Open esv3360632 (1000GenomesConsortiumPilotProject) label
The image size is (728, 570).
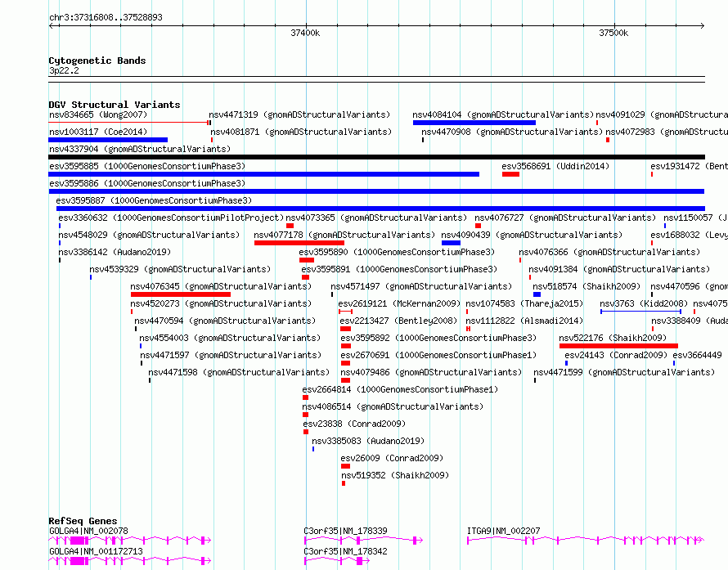171,218
